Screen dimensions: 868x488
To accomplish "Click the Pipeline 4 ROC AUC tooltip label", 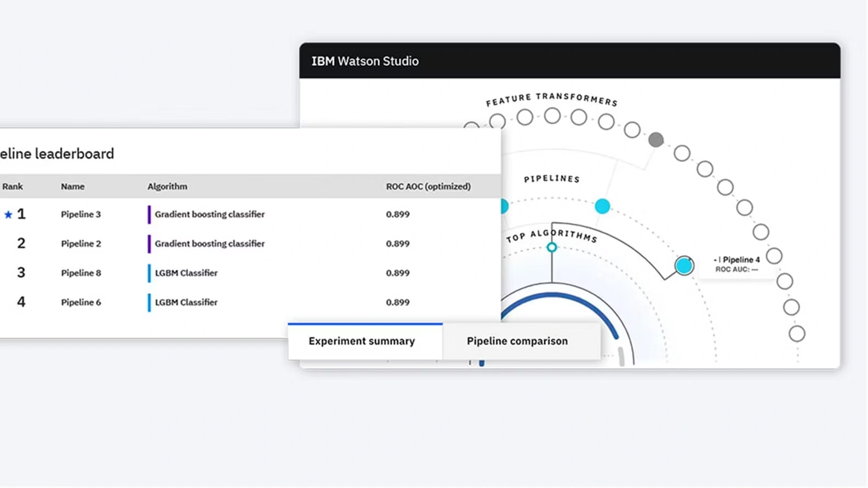I will pos(736,264).
